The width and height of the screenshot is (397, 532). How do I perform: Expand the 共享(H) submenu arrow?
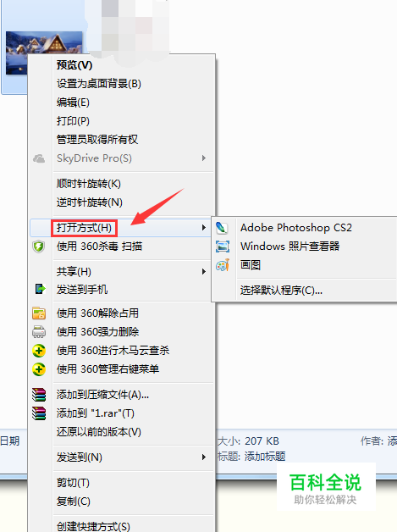(204, 271)
